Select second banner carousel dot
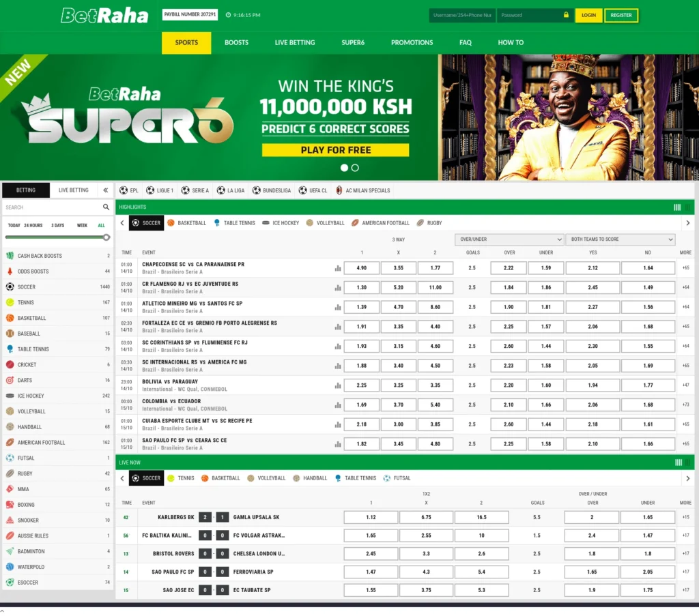 pyautogui.click(x=355, y=168)
